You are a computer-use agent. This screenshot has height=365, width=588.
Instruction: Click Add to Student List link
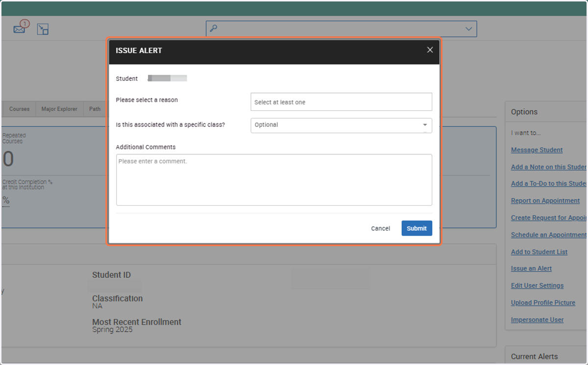point(539,252)
